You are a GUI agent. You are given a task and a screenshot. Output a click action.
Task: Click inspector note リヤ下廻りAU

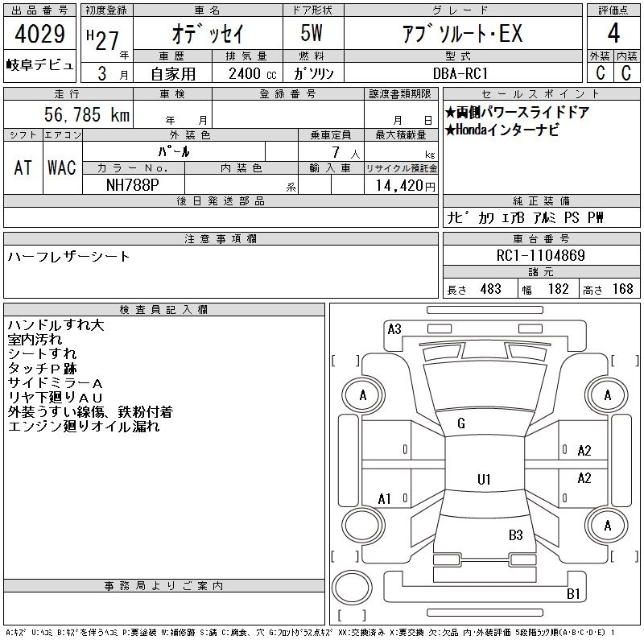point(55,398)
